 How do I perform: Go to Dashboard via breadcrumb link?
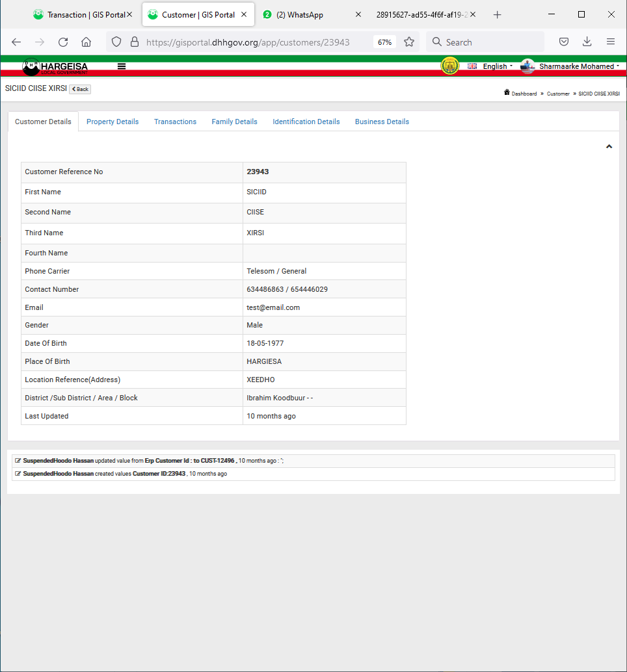pos(524,94)
